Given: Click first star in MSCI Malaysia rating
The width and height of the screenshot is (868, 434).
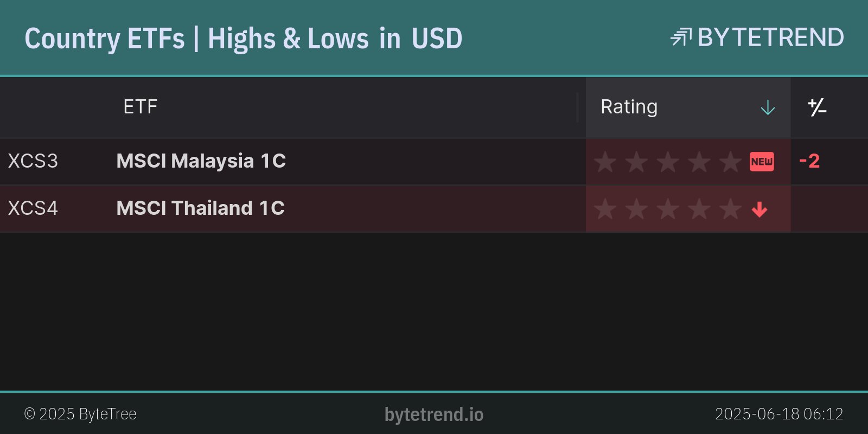Looking at the screenshot, I should (605, 162).
